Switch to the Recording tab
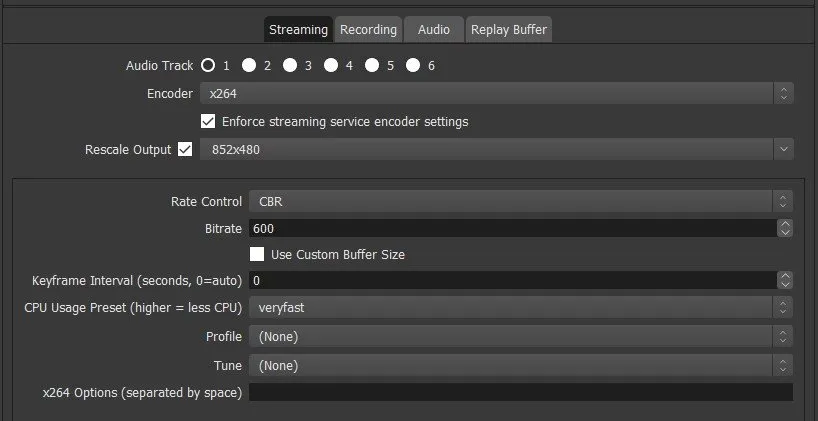 368,30
